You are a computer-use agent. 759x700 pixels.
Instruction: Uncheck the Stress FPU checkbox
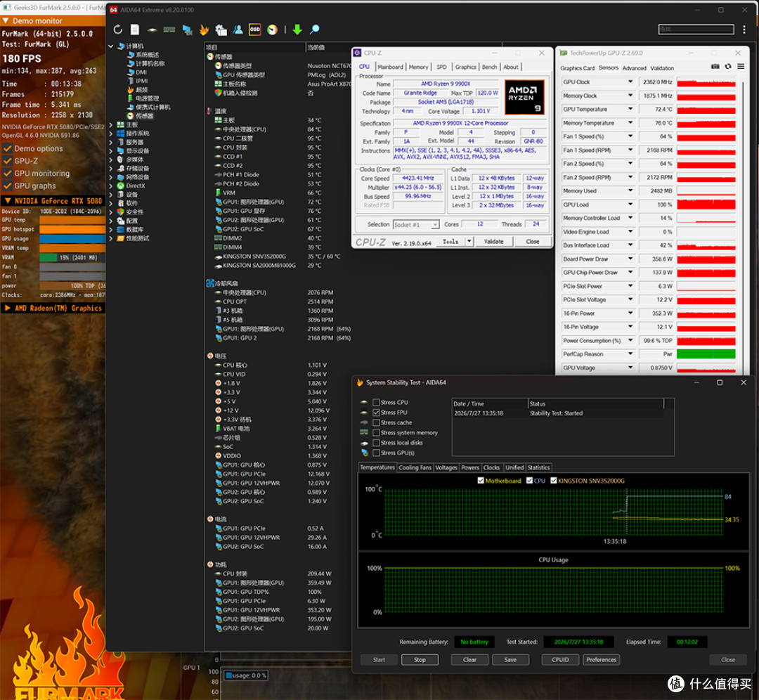[x=376, y=413]
